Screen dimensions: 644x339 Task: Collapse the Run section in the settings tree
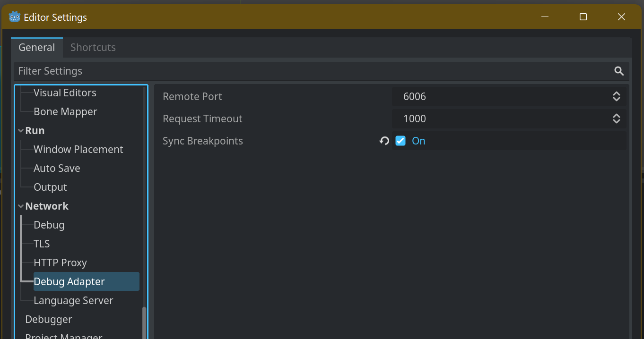click(20, 130)
